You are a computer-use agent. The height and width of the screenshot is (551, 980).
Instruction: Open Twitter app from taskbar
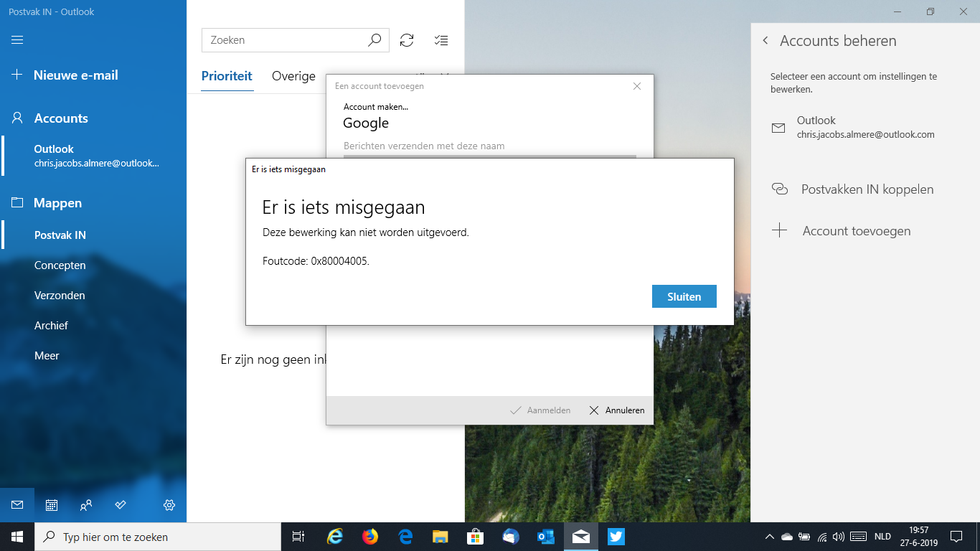coord(616,537)
